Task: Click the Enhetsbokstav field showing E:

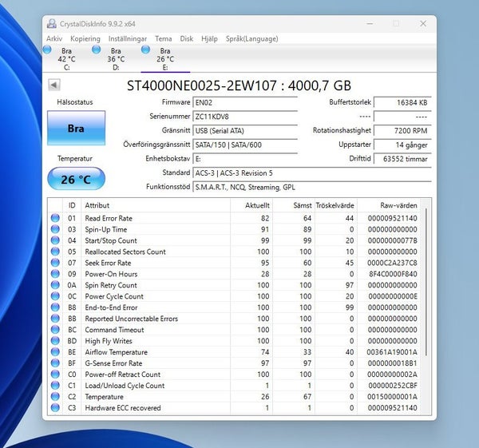Action: (245, 159)
